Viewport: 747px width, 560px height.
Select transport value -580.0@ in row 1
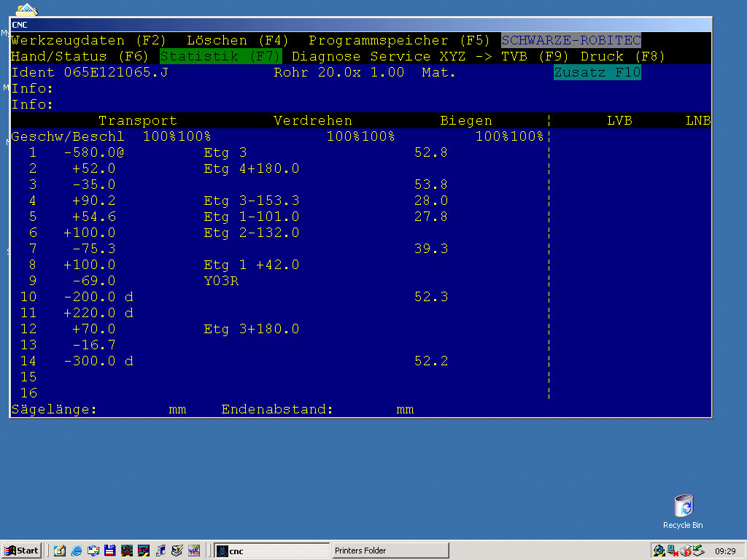(x=94, y=153)
